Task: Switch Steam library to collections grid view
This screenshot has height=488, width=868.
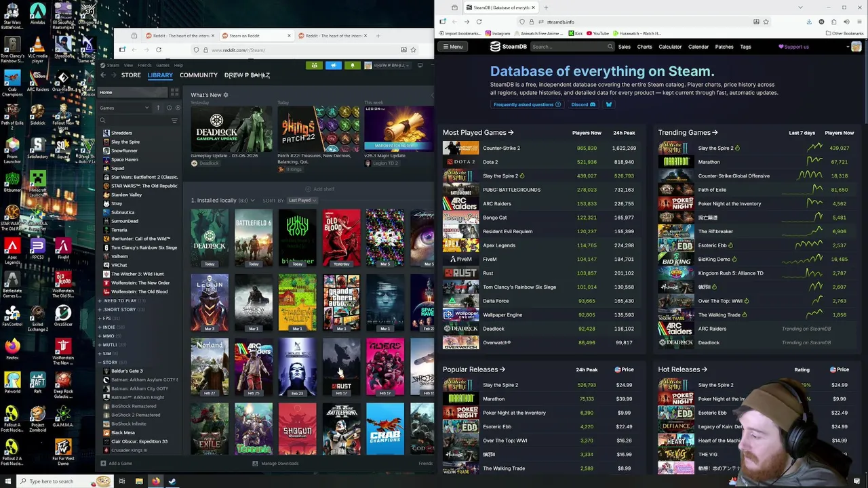Action: (x=175, y=92)
